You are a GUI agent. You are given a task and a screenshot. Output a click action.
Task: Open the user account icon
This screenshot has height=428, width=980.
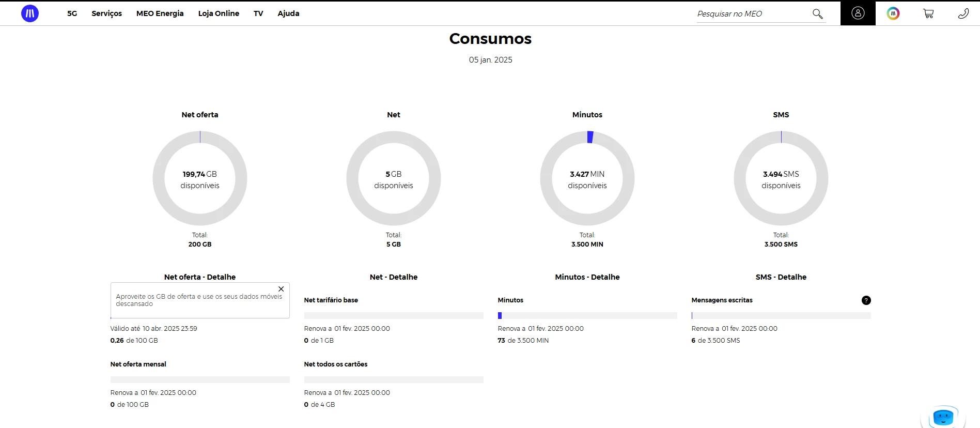pyautogui.click(x=858, y=13)
